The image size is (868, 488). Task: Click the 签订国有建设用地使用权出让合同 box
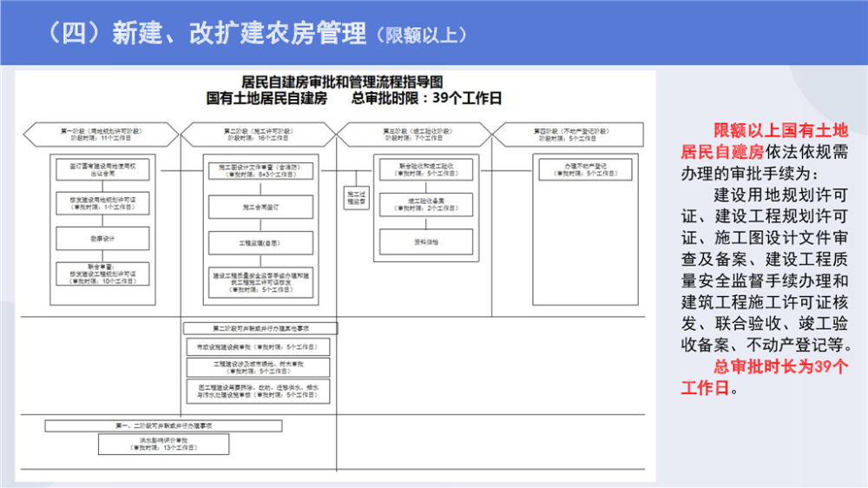coord(102,168)
